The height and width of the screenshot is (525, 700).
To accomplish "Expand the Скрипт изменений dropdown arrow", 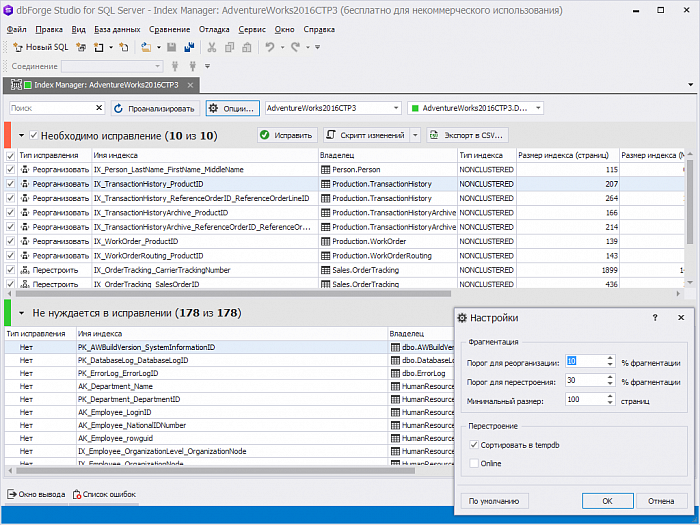I will point(415,135).
